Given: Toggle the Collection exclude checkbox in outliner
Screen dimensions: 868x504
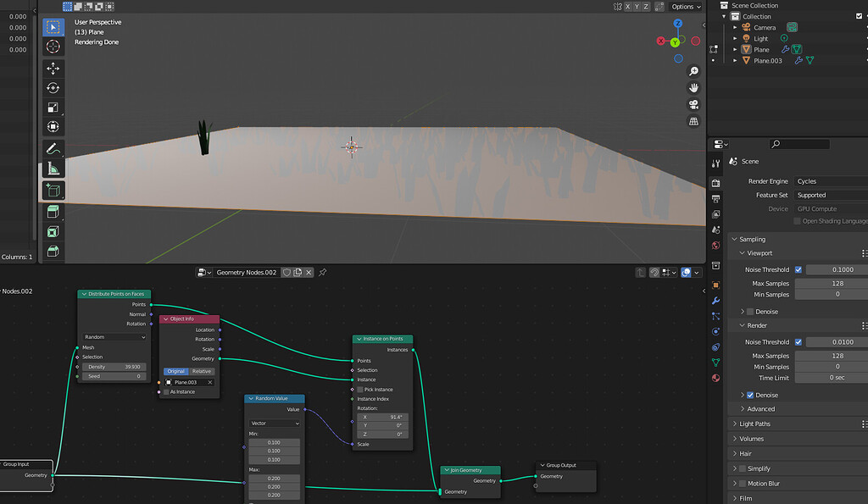Looking at the screenshot, I should click(x=860, y=16).
